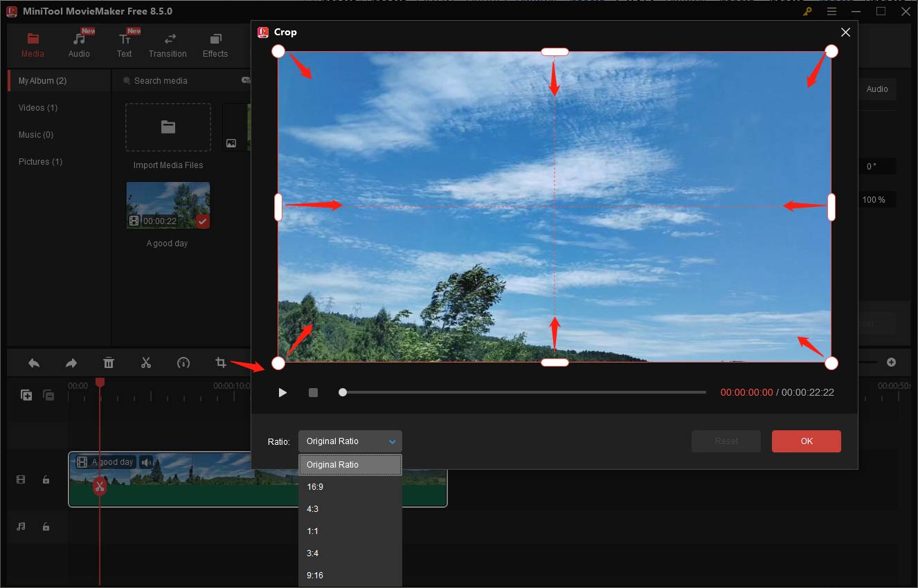Open the speed control icon
The image size is (918, 588).
(x=183, y=362)
